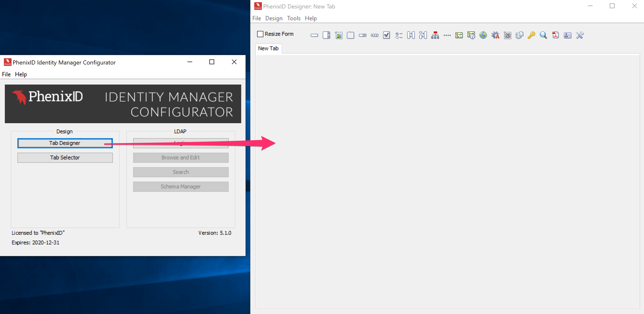
Task: Select the radio button list control icon
Action: tap(399, 35)
